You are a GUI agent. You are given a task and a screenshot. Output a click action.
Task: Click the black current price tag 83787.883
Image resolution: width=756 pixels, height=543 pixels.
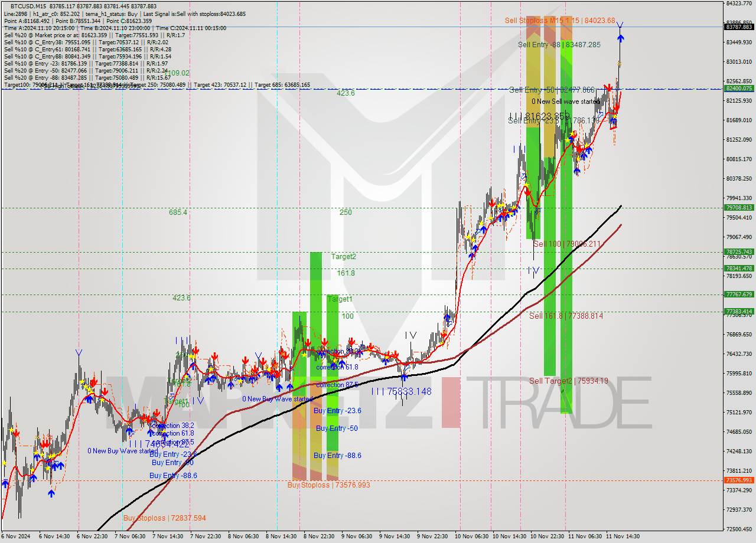click(x=738, y=27)
